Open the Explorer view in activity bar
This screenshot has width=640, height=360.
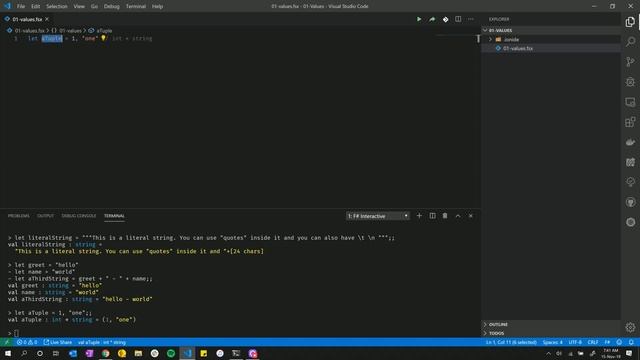click(630, 22)
